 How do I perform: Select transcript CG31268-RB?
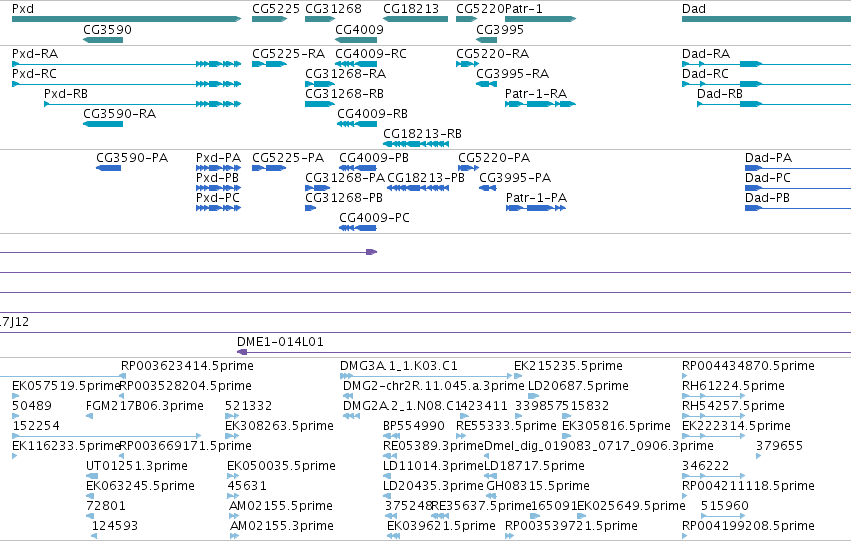[344, 94]
